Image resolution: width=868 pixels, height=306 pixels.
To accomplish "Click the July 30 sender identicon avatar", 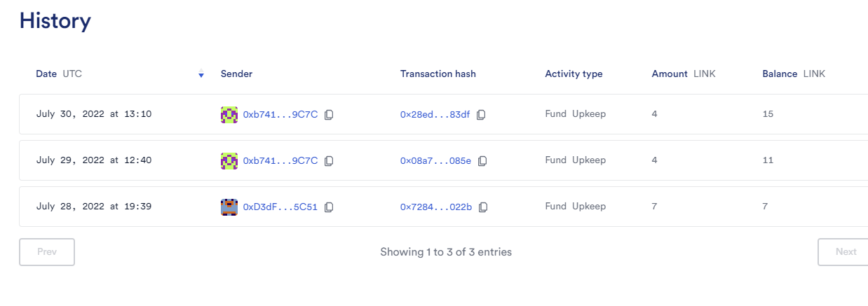I will 229,114.
